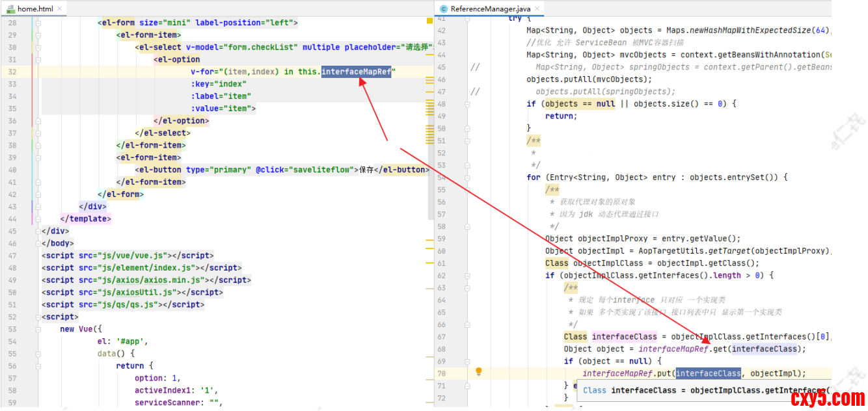Collapse the el-form block at line 28

pos(38,23)
